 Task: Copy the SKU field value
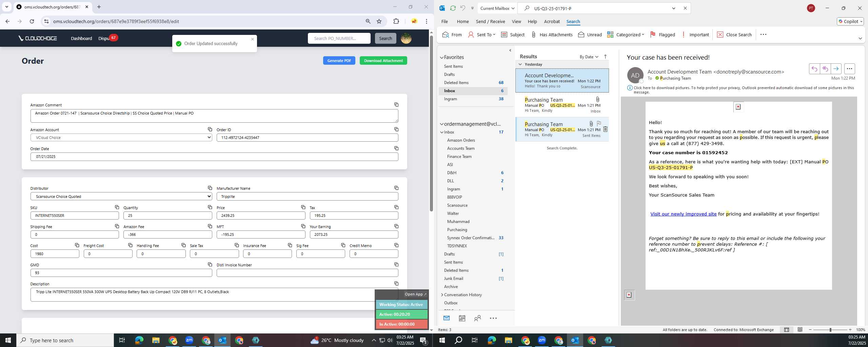tap(117, 207)
